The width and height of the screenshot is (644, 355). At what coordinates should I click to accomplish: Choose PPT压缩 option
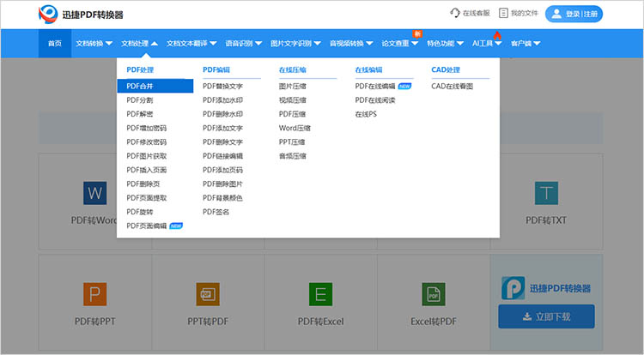click(x=292, y=141)
